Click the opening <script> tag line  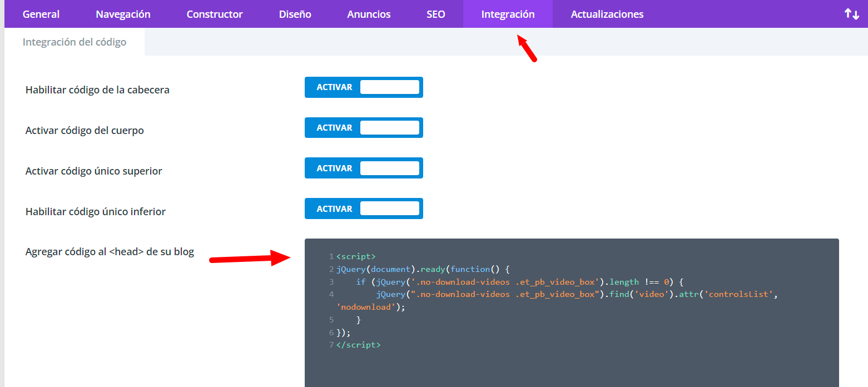coord(356,256)
